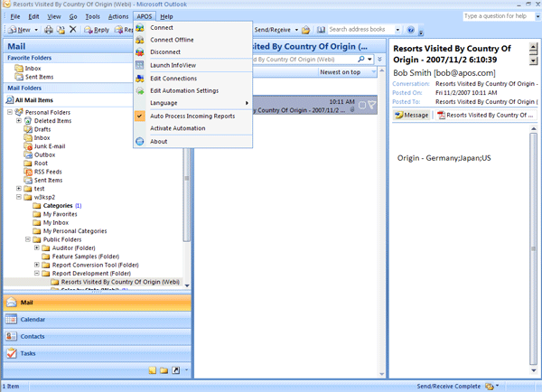
Task: Collapse the Personal Folders tree node
Action: 10,112
